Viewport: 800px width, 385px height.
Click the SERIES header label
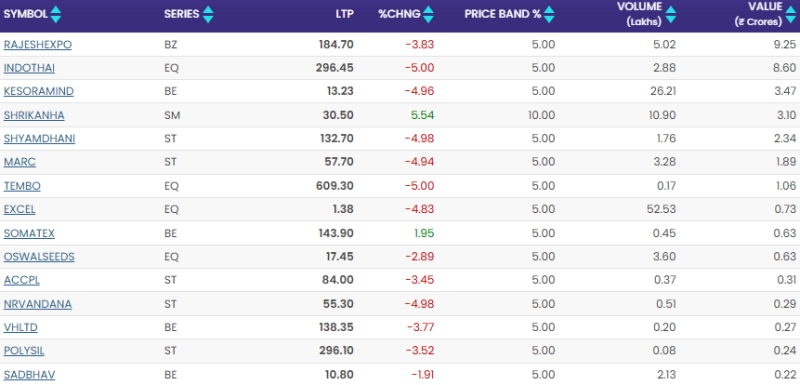click(x=182, y=14)
